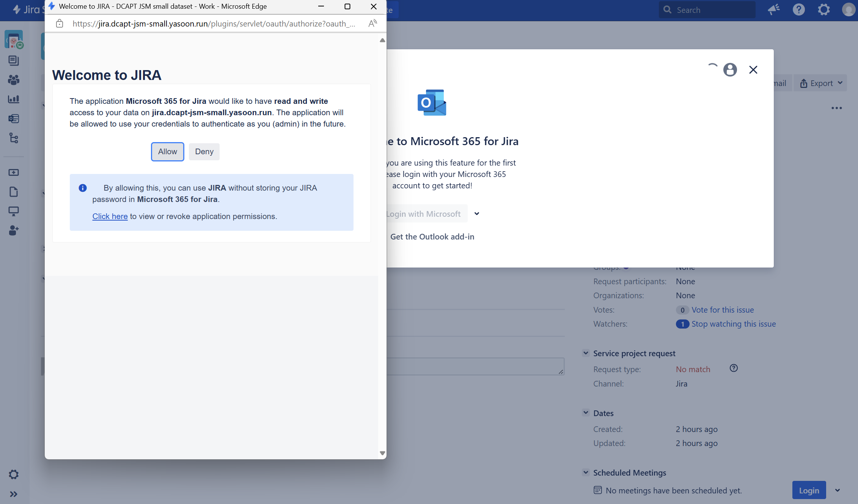Open project settings gear in sidebar
Viewport: 858px width, 504px height.
[14, 474]
